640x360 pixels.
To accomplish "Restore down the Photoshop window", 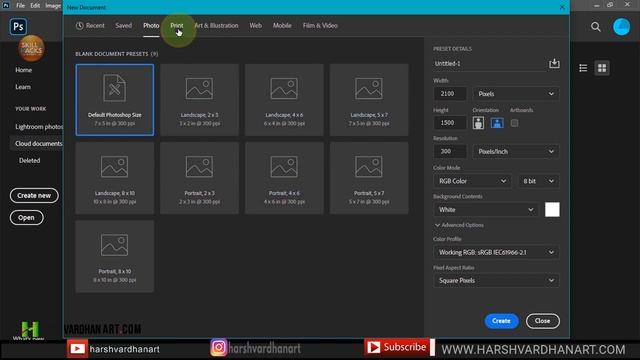I will pos(610,5).
